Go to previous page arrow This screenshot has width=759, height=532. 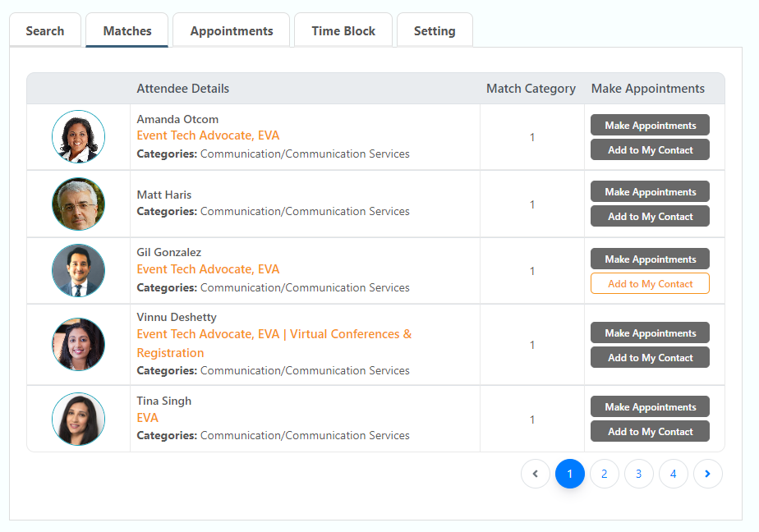click(536, 474)
